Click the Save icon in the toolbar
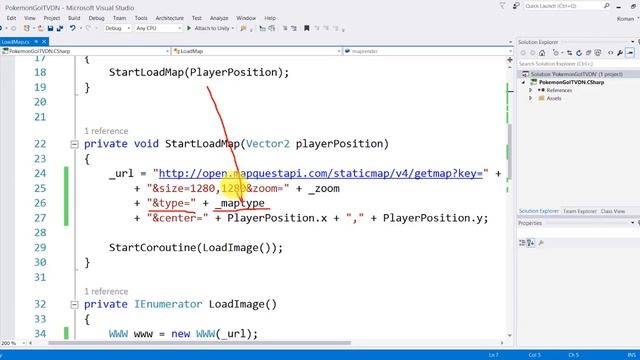This screenshot has width=640, height=360. 50,28
